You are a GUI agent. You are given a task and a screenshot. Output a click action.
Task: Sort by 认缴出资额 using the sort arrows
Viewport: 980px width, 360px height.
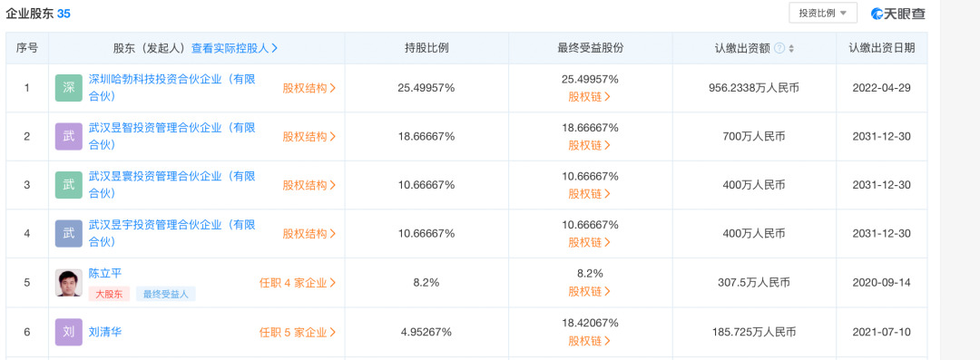coord(791,48)
